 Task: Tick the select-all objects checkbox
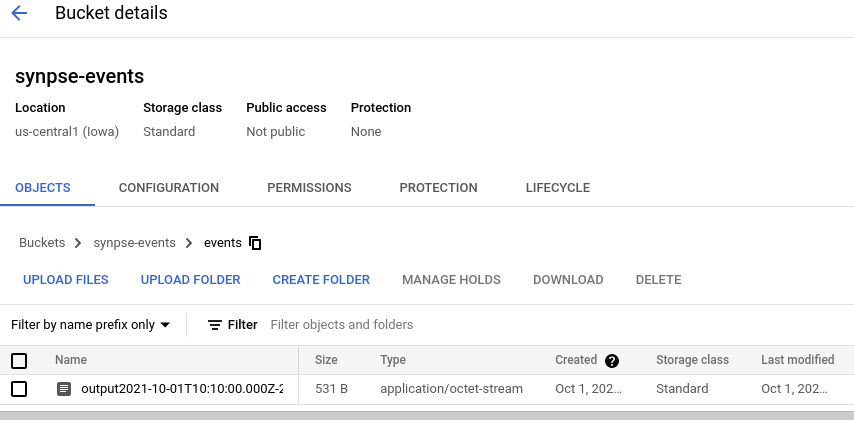pyautogui.click(x=19, y=361)
